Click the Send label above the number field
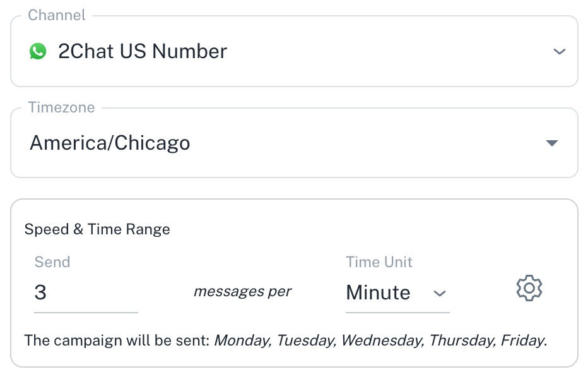588x379 pixels. 52,262
